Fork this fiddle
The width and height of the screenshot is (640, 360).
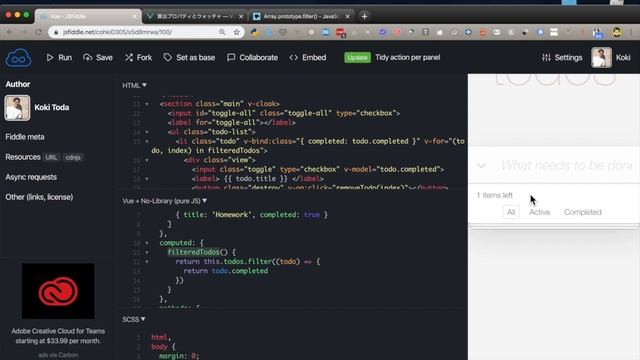tap(138, 58)
